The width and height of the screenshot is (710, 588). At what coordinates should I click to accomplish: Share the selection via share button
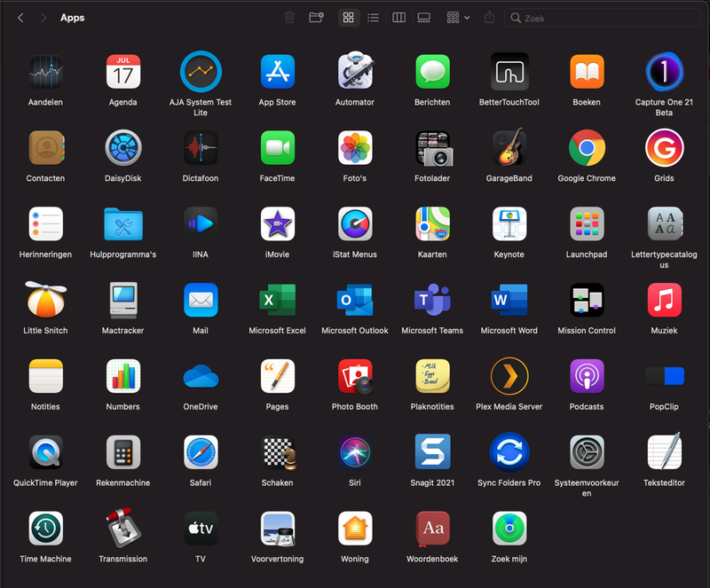click(489, 18)
